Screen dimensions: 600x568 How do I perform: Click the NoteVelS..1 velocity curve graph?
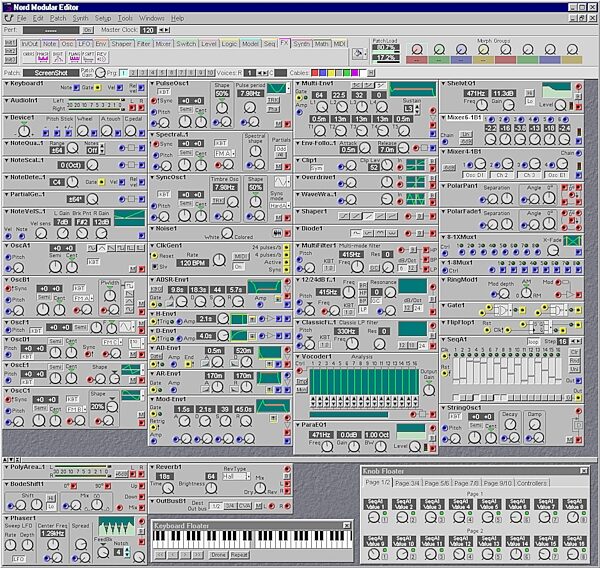(130, 218)
